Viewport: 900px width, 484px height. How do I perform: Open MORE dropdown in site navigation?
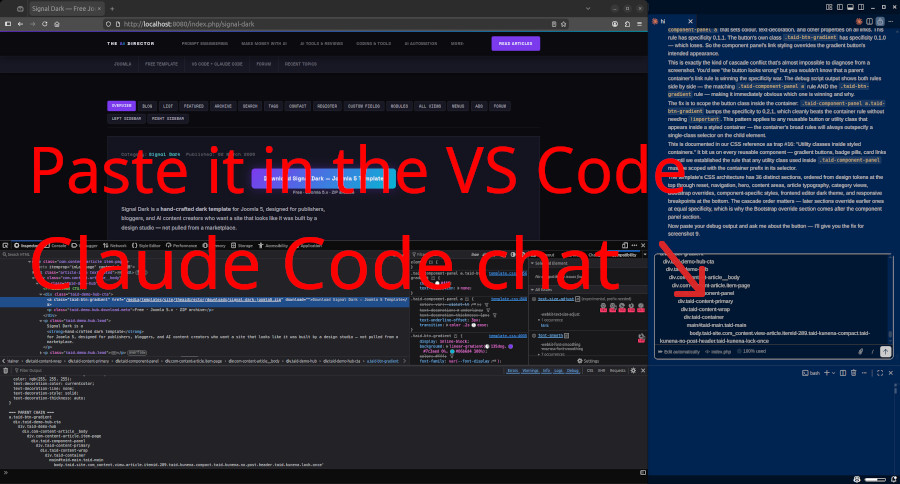point(457,44)
